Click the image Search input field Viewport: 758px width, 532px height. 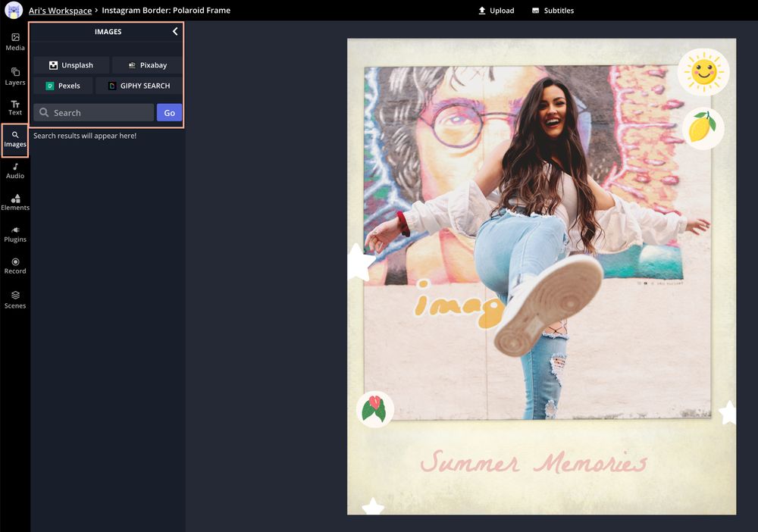(x=94, y=113)
